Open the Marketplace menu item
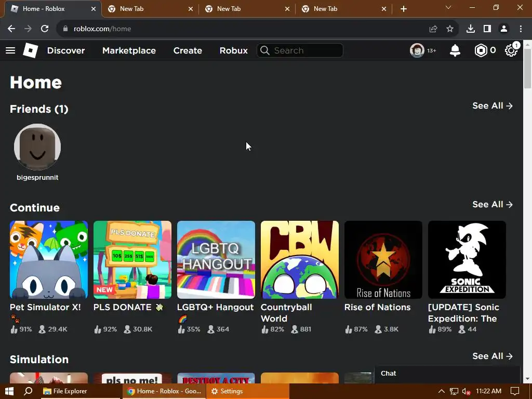This screenshot has width=532, height=399. click(129, 50)
